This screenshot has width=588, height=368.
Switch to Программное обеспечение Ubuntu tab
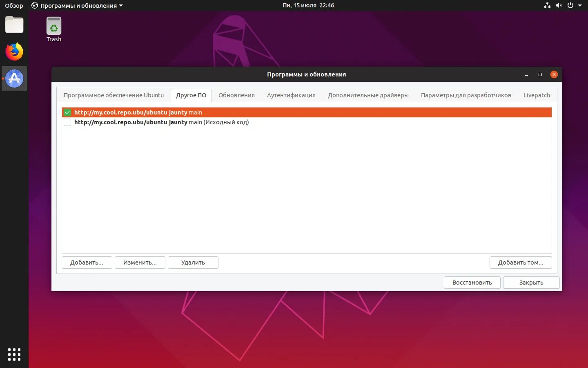tap(114, 95)
